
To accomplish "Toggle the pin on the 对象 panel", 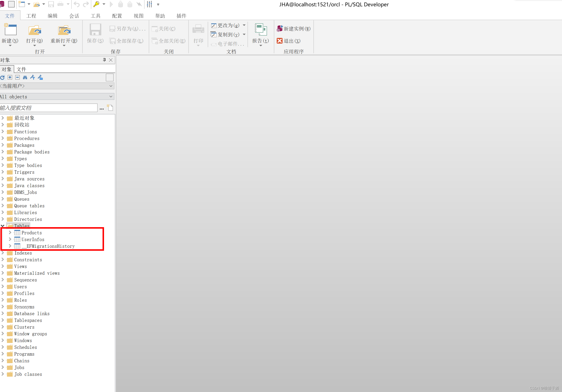I will pos(104,60).
